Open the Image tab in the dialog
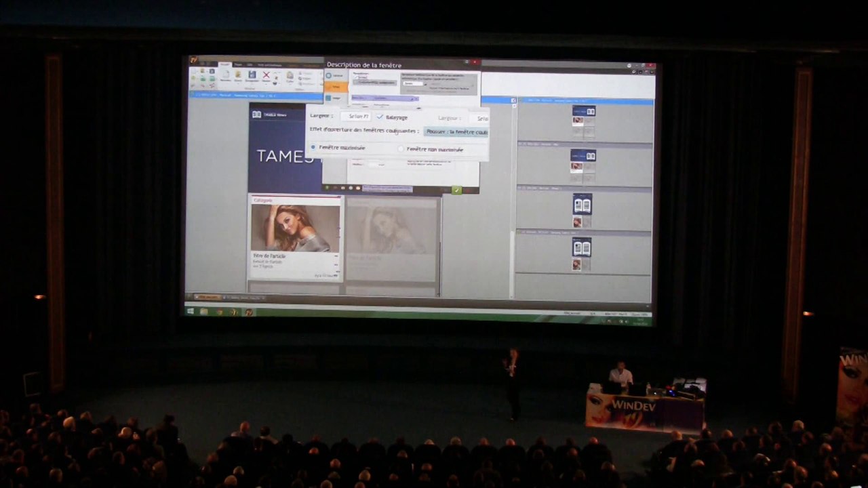This screenshot has height=488, width=868. [x=336, y=98]
